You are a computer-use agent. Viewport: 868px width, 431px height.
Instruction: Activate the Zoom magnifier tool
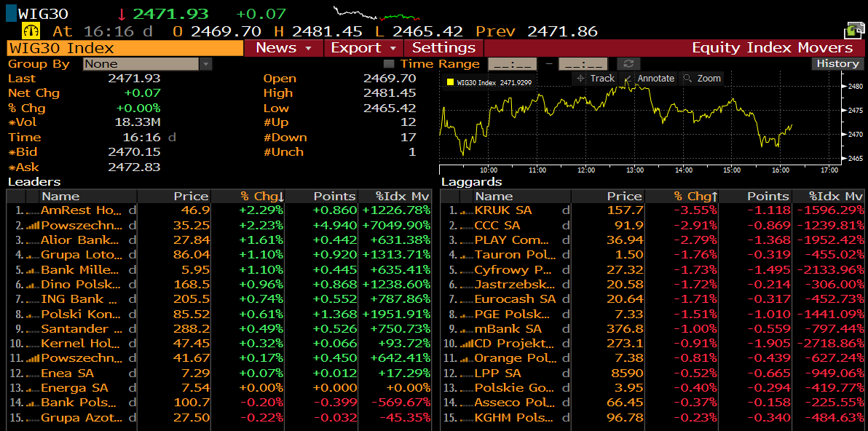coord(702,79)
